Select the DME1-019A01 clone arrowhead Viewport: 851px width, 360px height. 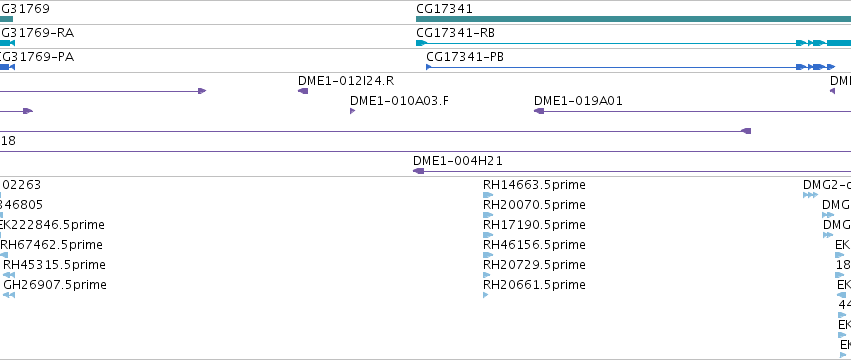coord(539,111)
